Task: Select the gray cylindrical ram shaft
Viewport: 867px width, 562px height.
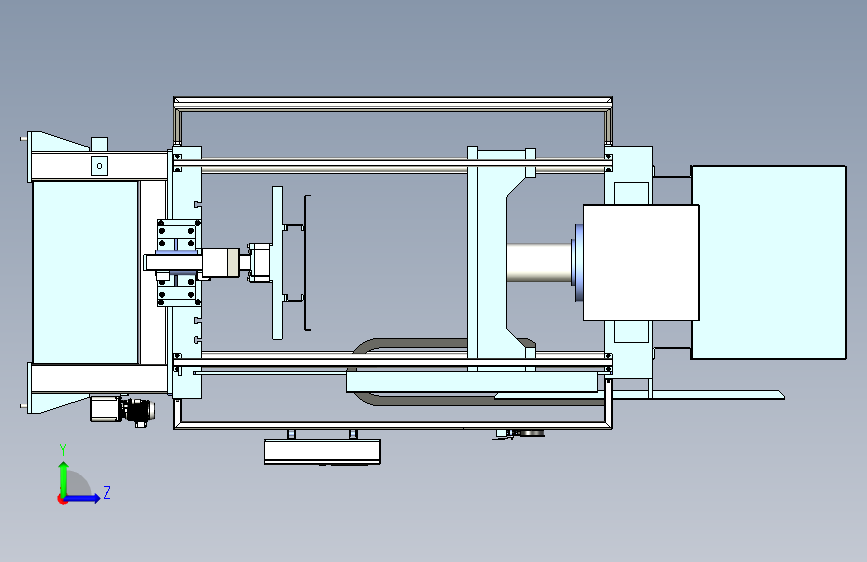Action: pyautogui.click(x=540, y=263)
